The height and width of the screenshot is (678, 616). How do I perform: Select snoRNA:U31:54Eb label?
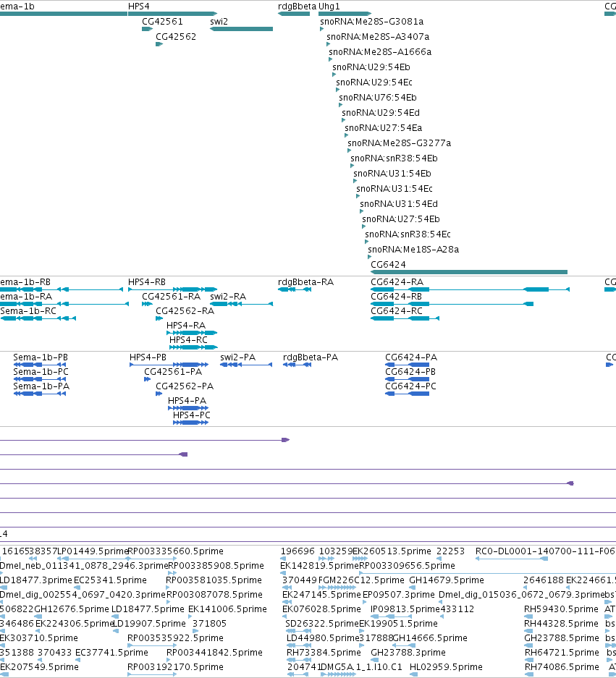click(392, 174)
